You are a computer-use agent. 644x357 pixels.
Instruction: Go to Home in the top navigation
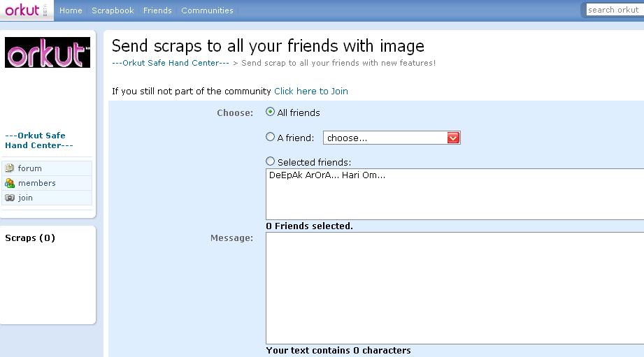(71, 10)
